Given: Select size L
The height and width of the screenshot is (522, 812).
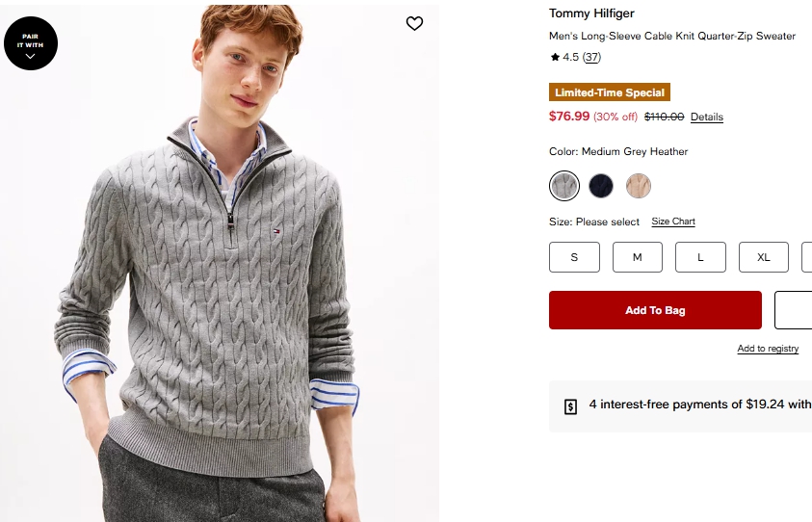Looking at the screenshot, I should click(x=700, y=257).
